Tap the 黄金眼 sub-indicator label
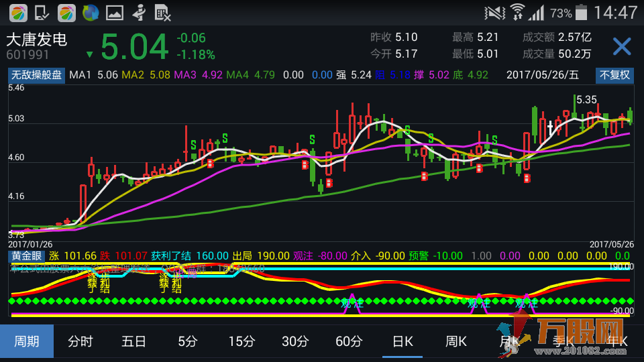This screenshot has height=362, width=644. click(27, 256)
